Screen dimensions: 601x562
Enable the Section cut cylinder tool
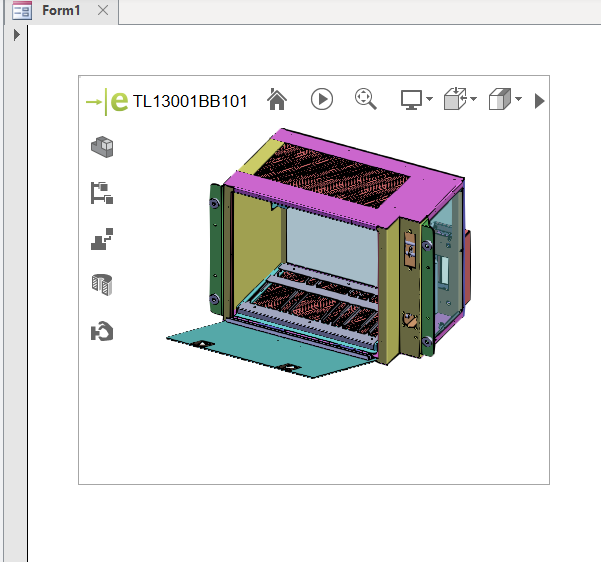click(102, 285)
